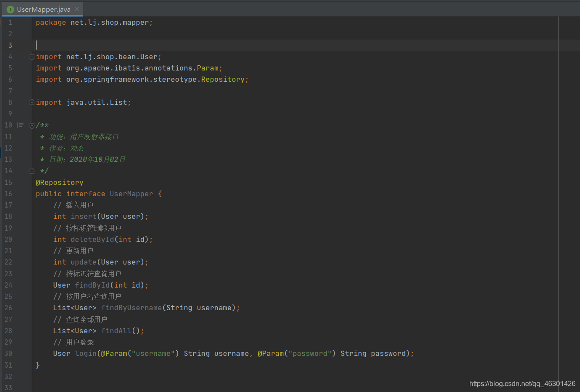Collapse the import block fold marker on line 4
Image resolution: width=580 pixels, height=392 pixels.
32,57
